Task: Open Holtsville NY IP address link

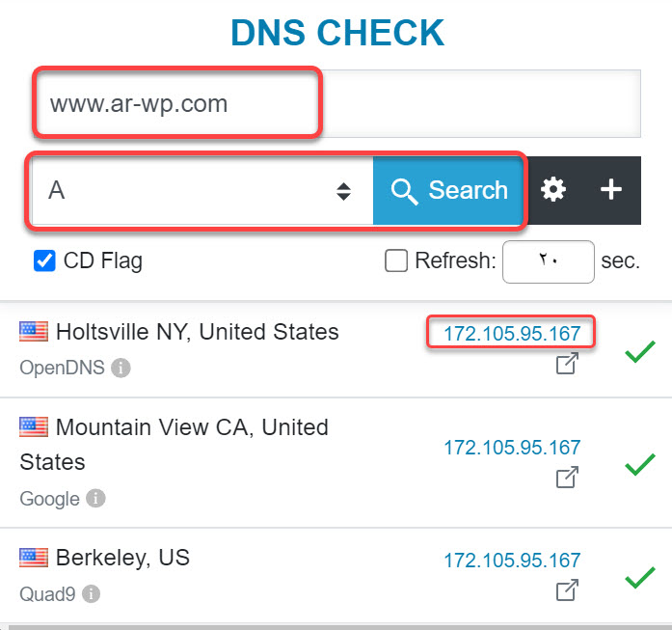Action: 512,334
